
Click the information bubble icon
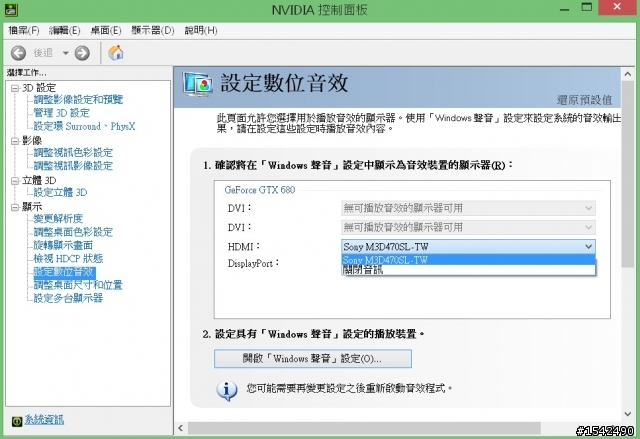coord(227,390)
